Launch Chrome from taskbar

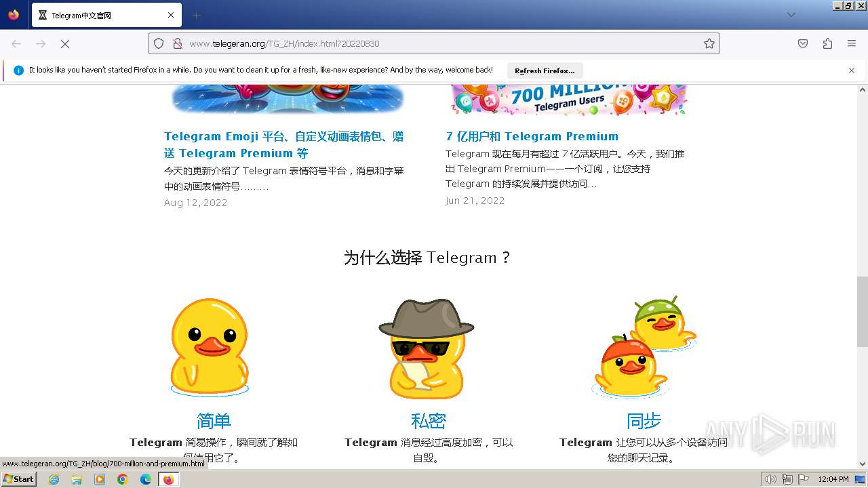[x=123, y=479]
